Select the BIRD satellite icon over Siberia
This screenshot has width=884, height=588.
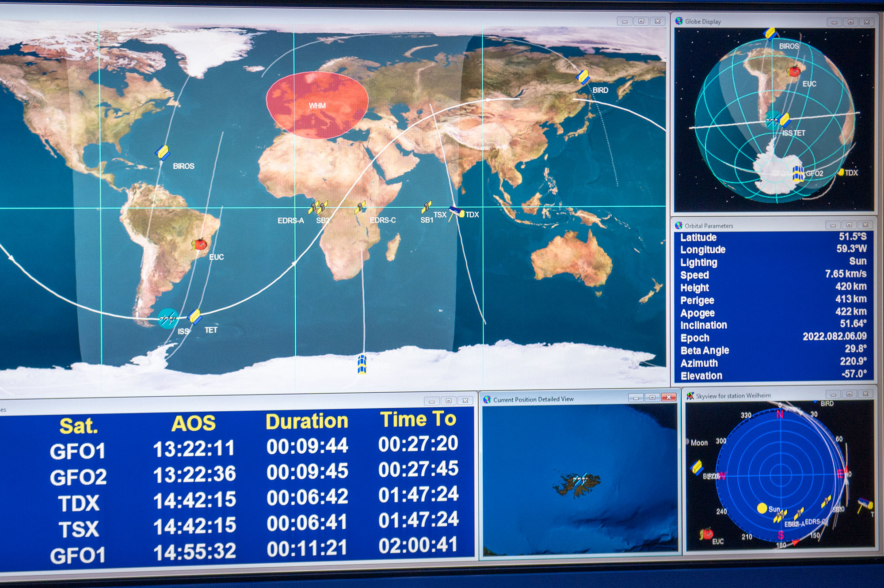[583, 77]
